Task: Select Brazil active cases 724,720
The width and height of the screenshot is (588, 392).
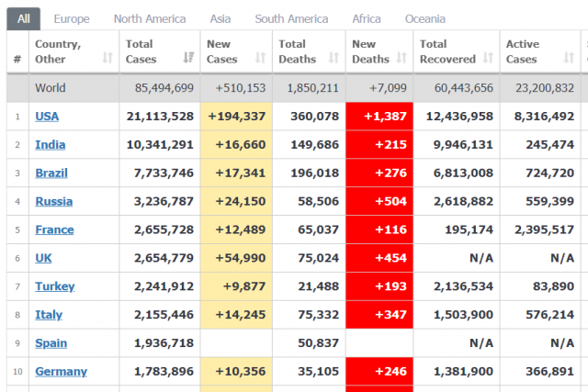Action: 549,174
